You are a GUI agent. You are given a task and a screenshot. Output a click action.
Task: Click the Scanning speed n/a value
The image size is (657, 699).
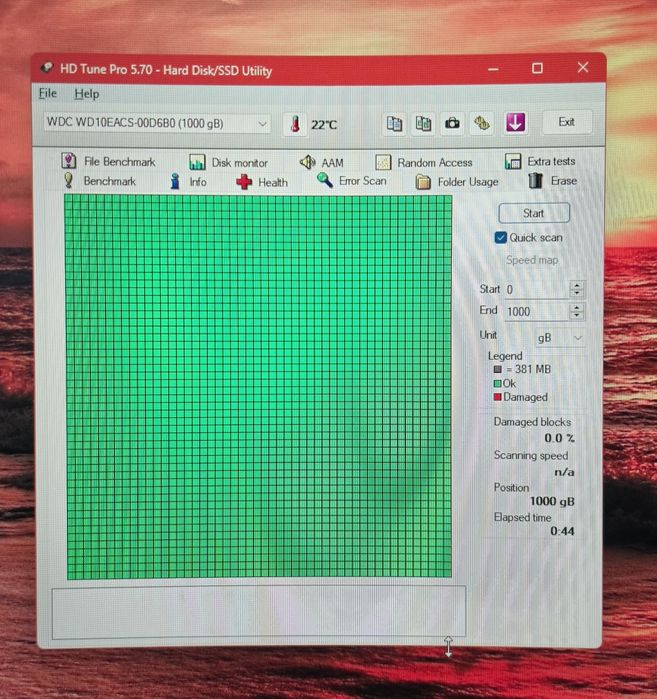pyautogui.click(x=564, y=472)
